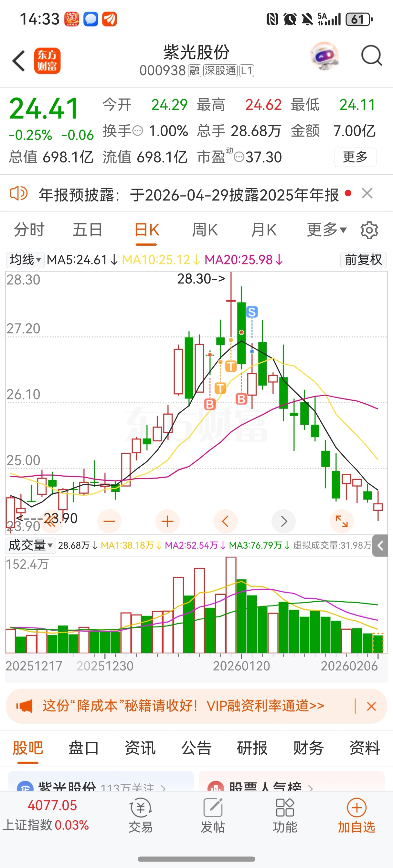
Task: Open the AI robot assistant icon
Action: [x=324, y=56]
